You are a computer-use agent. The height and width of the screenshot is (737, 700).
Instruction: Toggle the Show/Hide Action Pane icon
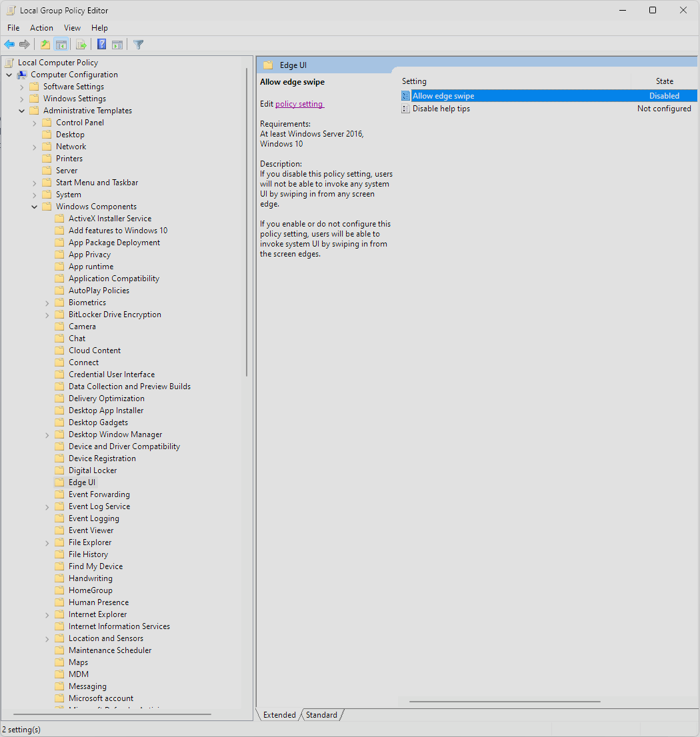117,45
